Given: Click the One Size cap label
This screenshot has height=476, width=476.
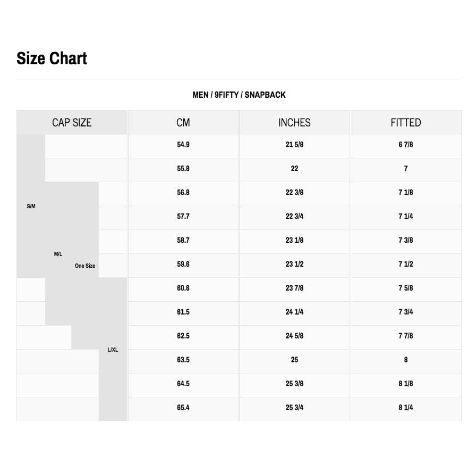Looking at the screenshot, I should coord(85,266).
